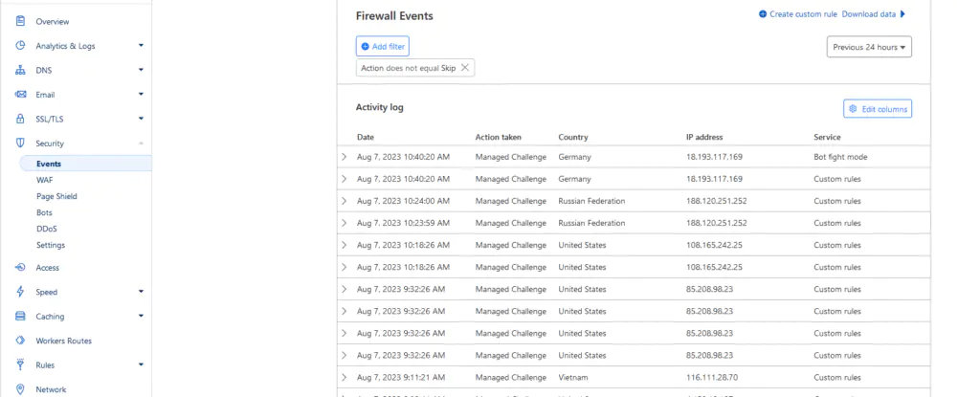Expand the Bot fight mode event row
980x397 pixels.
coord(345,157)
